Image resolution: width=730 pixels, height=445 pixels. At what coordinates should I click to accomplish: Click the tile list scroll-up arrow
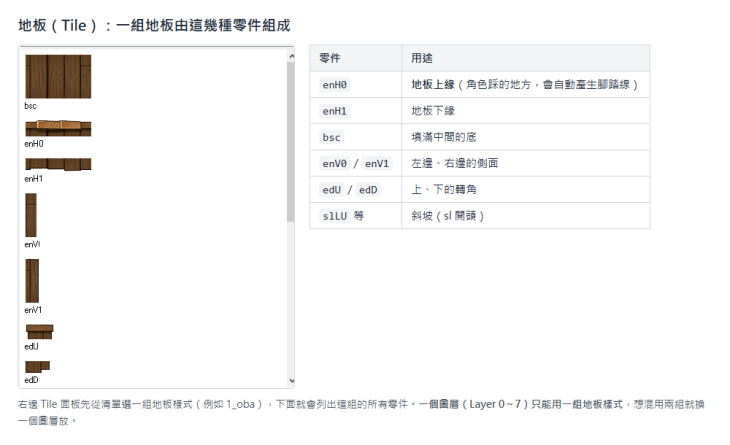(x=291, y=56)
